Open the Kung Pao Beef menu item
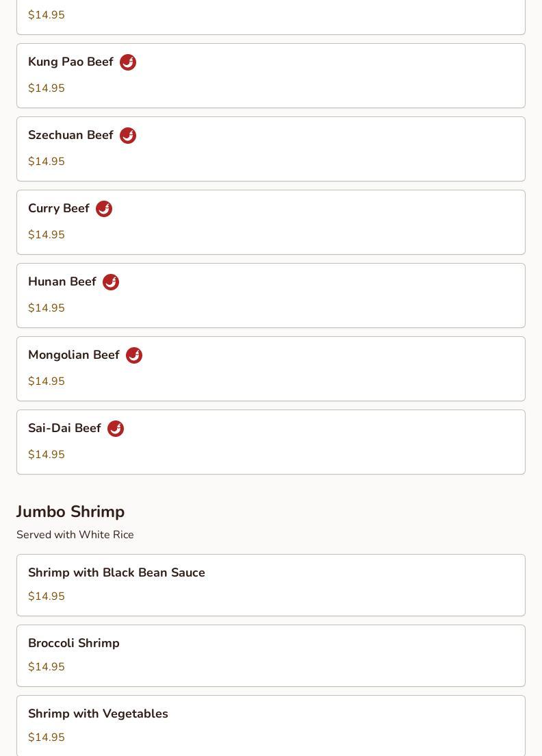 pos(70,62)
